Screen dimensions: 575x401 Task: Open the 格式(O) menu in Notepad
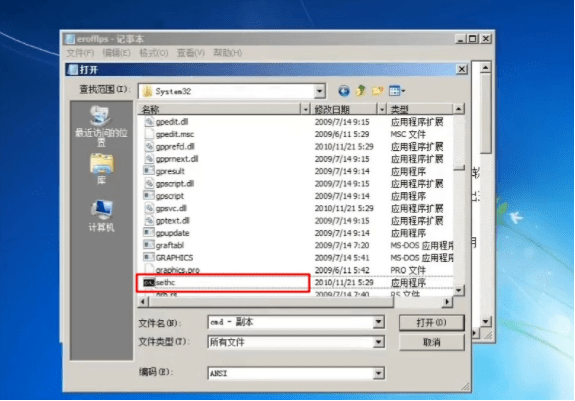[x=154, y=53]
